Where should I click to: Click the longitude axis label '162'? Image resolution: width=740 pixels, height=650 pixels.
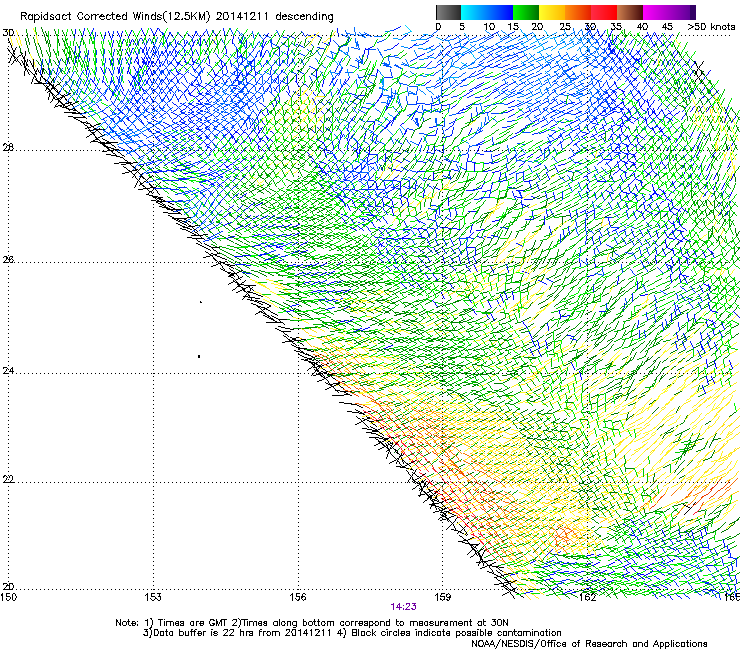click(588, 597)
